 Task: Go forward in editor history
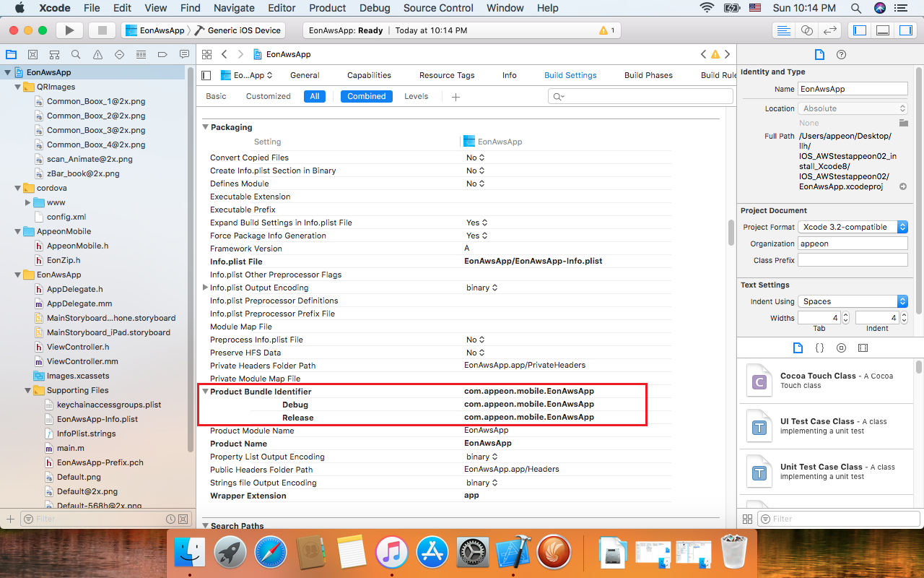[x=240, y=54]
